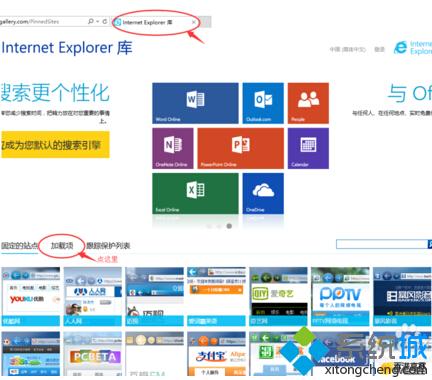Click the URL address bar
The width and height of the screenshot is (432, 380).
pos(43,22)
